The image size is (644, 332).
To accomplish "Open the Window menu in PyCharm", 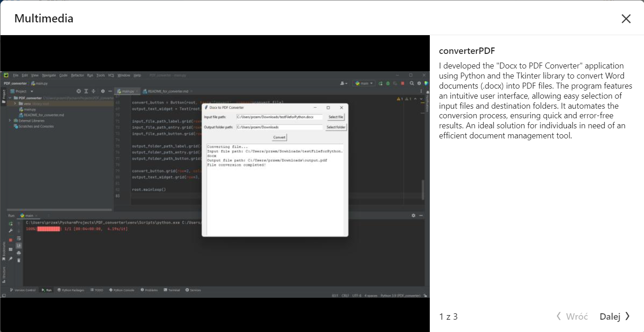I will [x=124, y=75].
